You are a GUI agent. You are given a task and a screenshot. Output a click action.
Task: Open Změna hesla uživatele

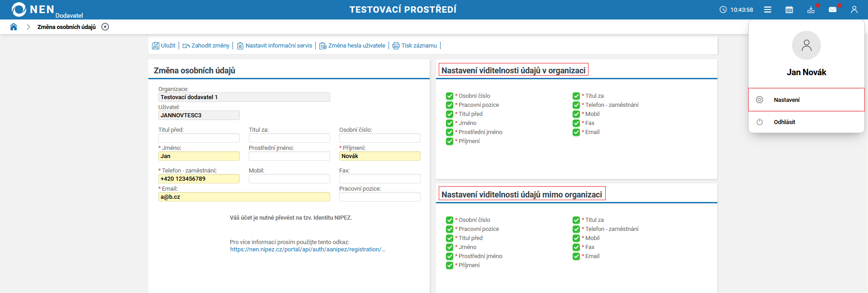(x=352, y=46)
